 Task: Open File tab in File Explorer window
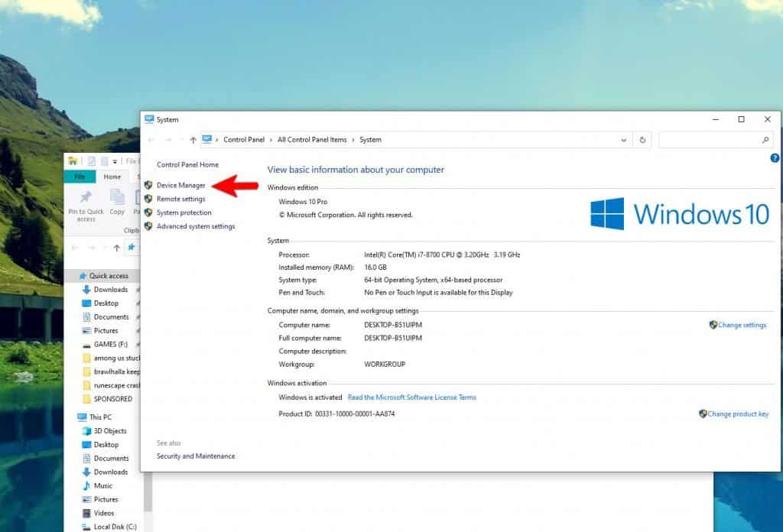point(80,177)
